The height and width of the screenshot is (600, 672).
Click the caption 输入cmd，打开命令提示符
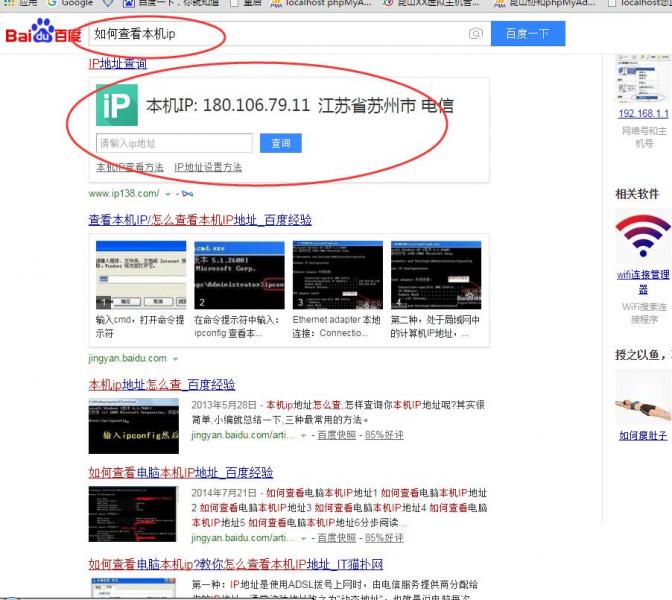coord(140,327)
